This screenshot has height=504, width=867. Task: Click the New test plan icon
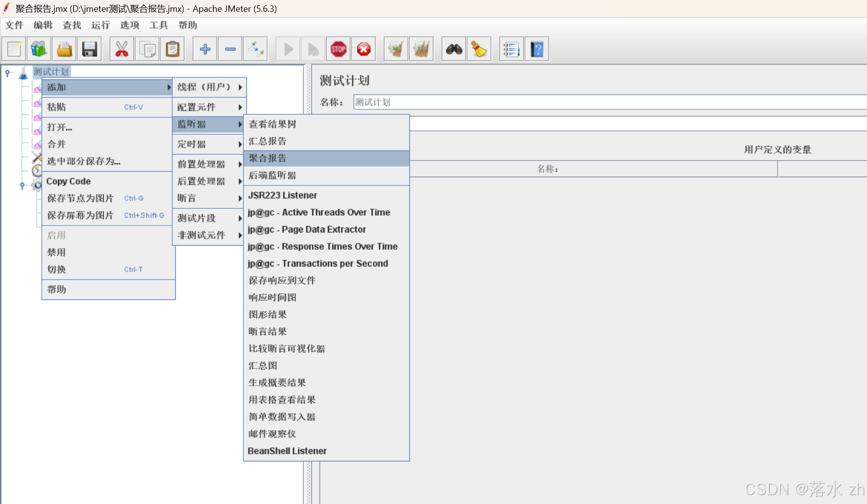point(14,49)
